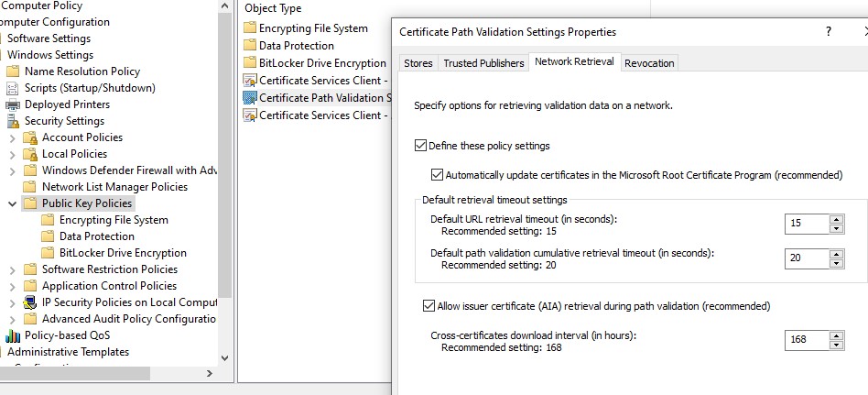Click the Scripts (Startup/Shutdown) icon
The image size is (868, 395).
pos(13,88)
